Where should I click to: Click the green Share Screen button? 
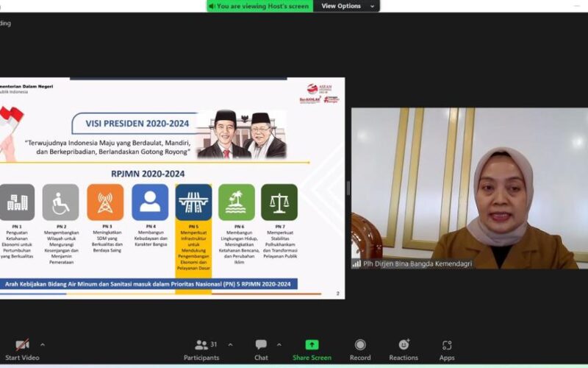click(312, 350)
